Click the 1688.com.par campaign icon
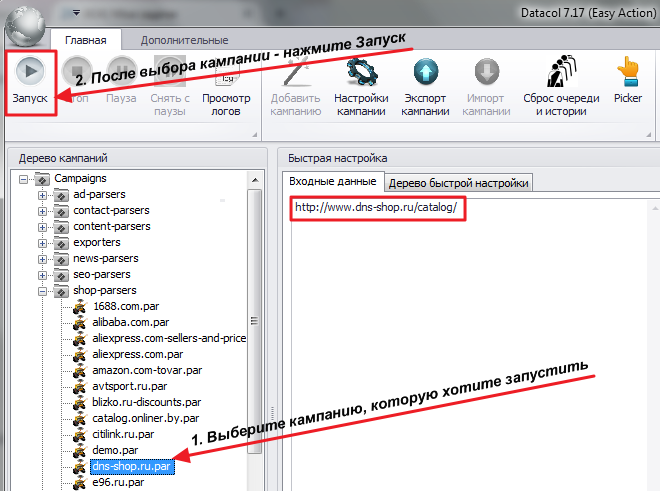The height and width of the screenshot is (491, 660). pos(80,307)
